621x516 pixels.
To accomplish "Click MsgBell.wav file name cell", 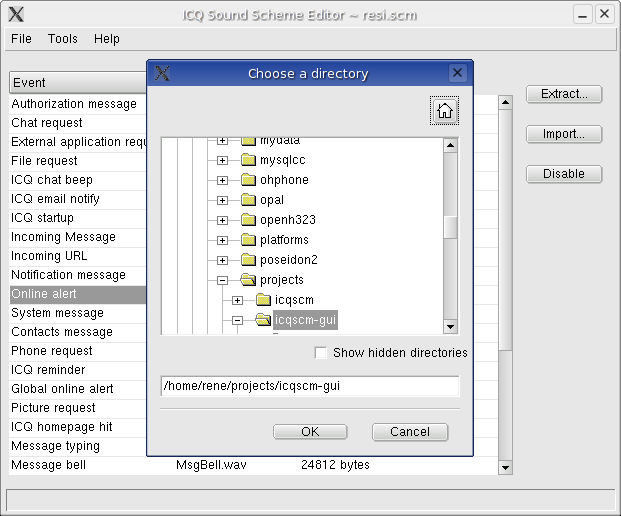I will (211, 465).
